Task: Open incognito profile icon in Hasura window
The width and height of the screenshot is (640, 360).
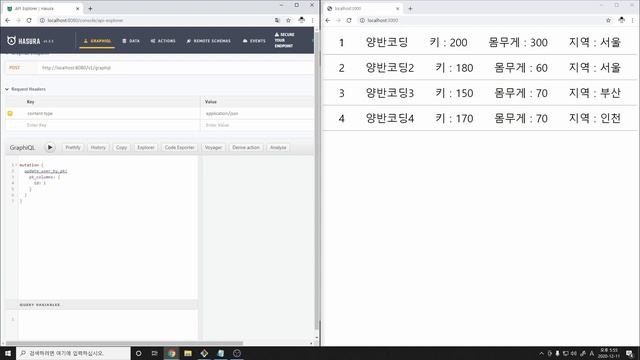Action: (x=301, y=20)
